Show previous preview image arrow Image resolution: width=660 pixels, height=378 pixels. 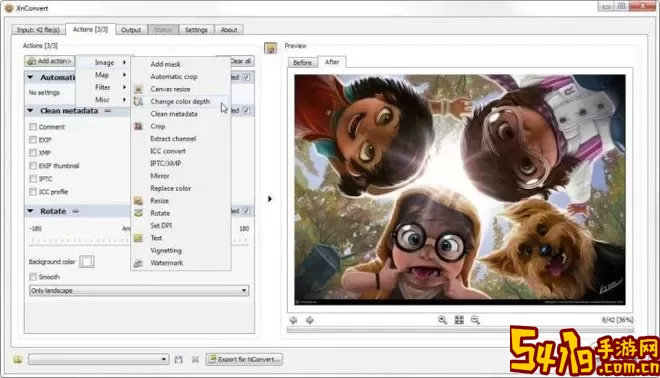pyautogui.click(x=293, y=320)
